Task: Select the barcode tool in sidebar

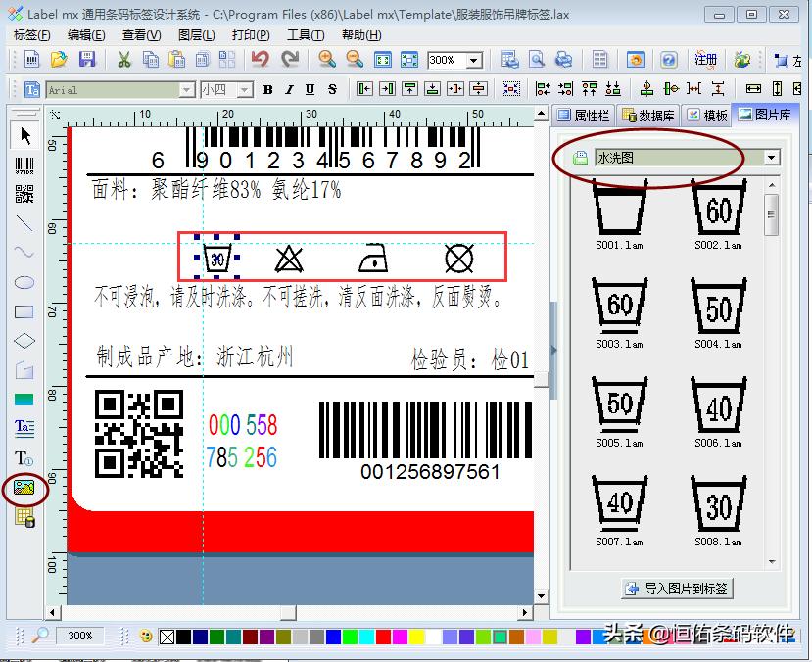Action: click(24, 165)
